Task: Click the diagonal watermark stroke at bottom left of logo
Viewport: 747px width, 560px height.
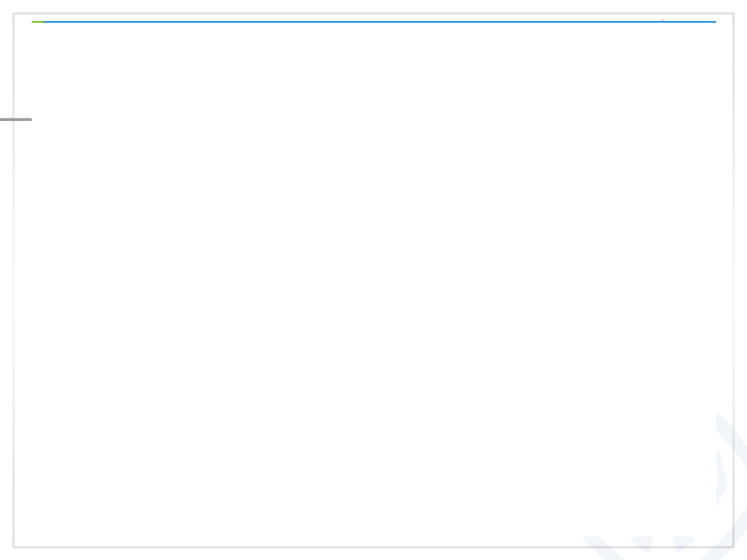Action: (602, 548)
